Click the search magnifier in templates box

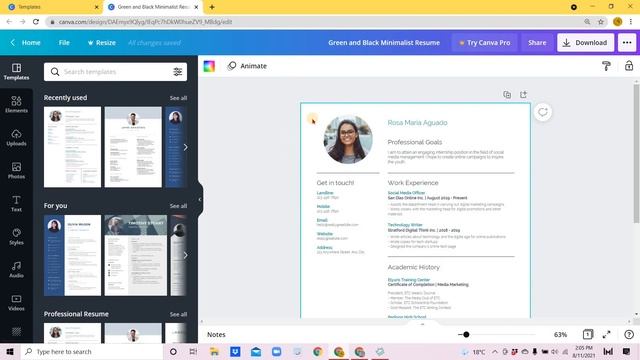(55, 72)
